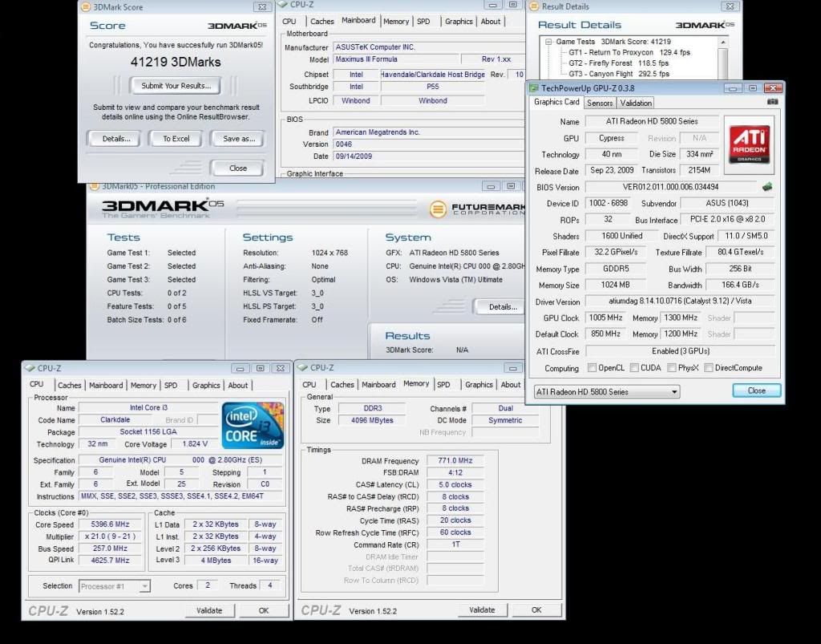Click the 3DMark Score window title icon

pos(86,6)
